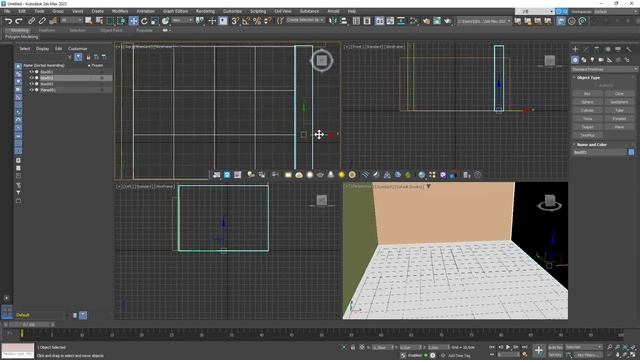Activate the Select and Scale tool

pyautogui.click(x=155, y=21)
